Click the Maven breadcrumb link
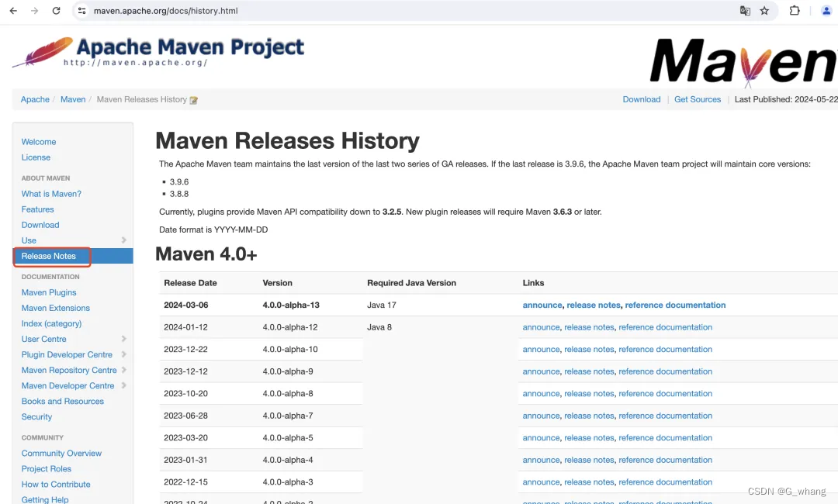The width and height of the screenshot is (838, 504). 73,99
